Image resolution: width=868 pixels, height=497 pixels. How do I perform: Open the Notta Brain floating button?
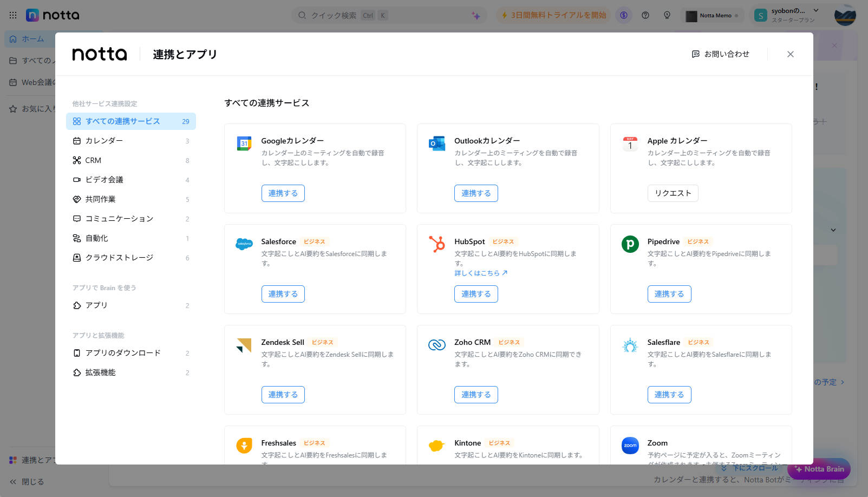tap(819, 469)
